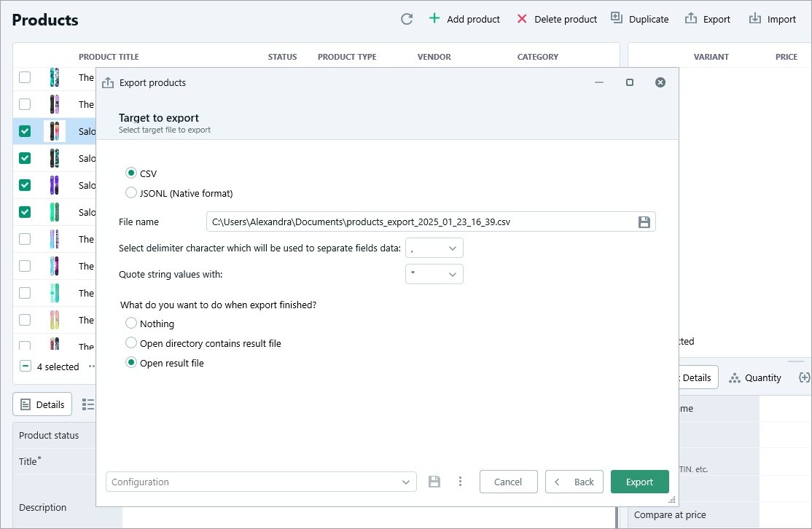Viewport: 812px width, 529px height.
Task: Click the VARIANT column header
Action: tap(711, 57)
